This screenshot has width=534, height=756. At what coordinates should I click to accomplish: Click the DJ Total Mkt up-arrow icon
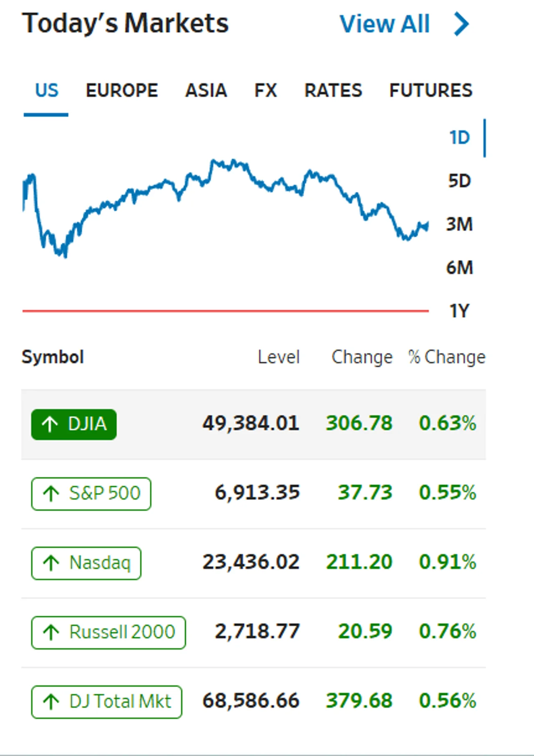(x=51, y=702)
